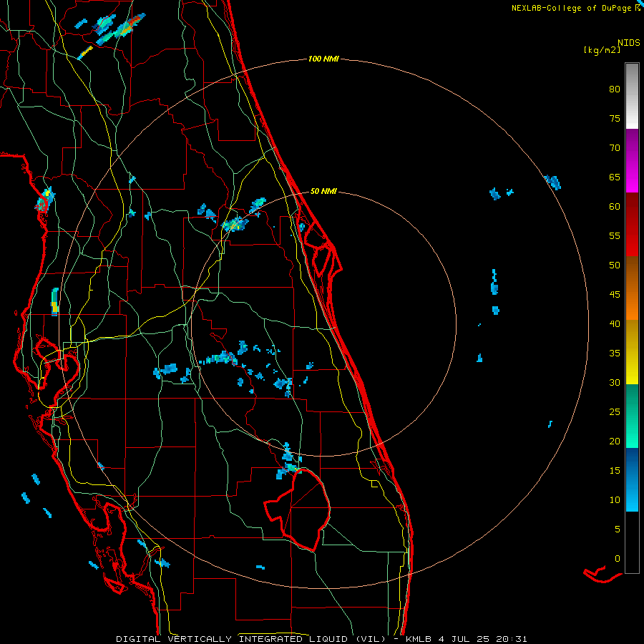644x644 pixels.
Task: Pick the magenta segment of the color bar
Action: point(632,161)
